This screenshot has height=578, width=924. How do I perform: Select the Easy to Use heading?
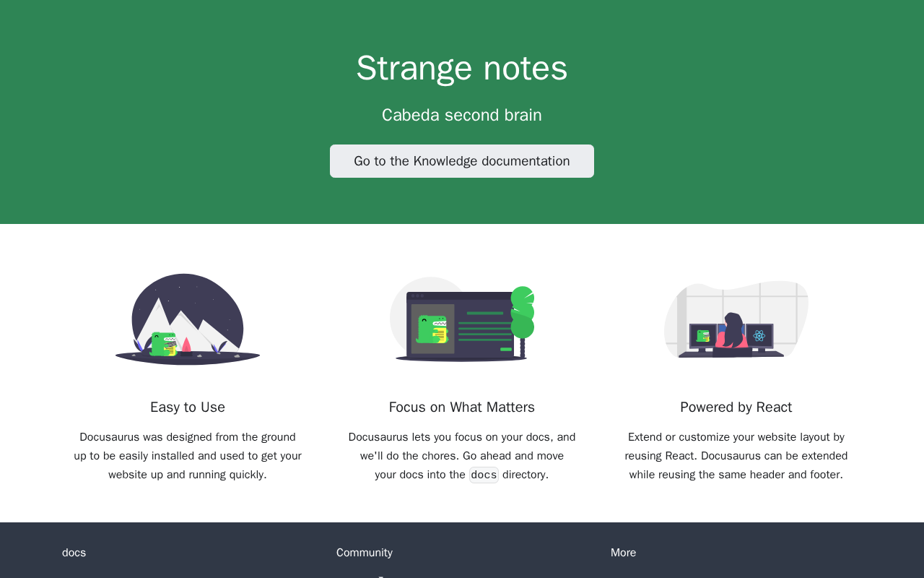click(x=188, y=407)
